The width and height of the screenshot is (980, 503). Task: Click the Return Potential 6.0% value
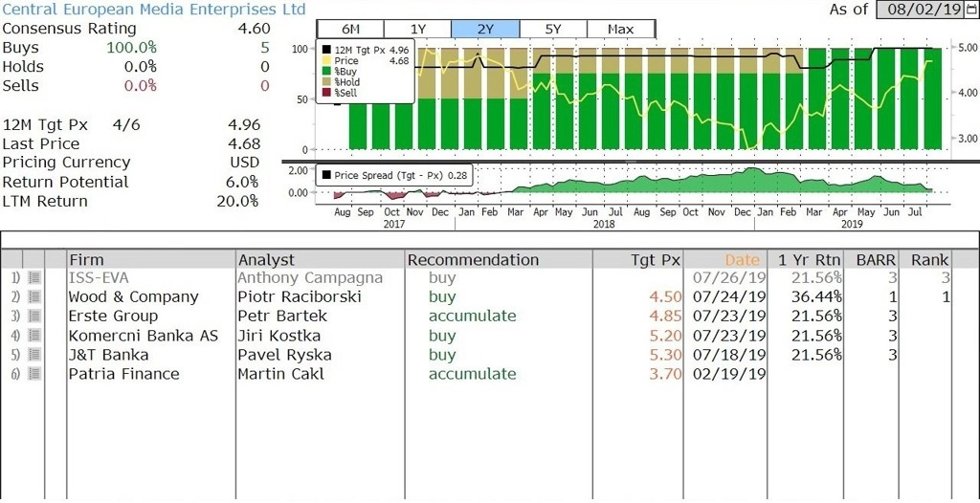pyautogui.click(x=243, y=182)
